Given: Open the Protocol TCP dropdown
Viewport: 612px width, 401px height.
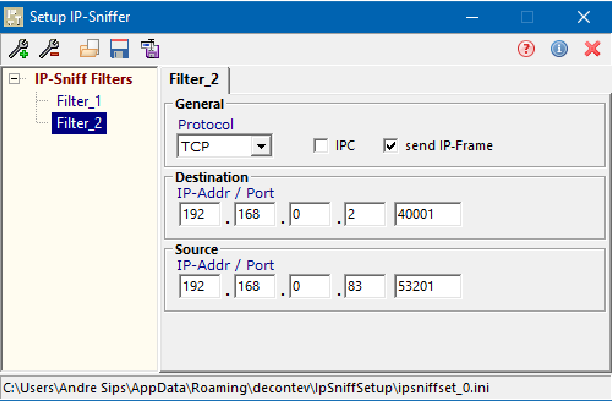Looking at the screenshot, I should pyautogui.click(x=224, y=146).
